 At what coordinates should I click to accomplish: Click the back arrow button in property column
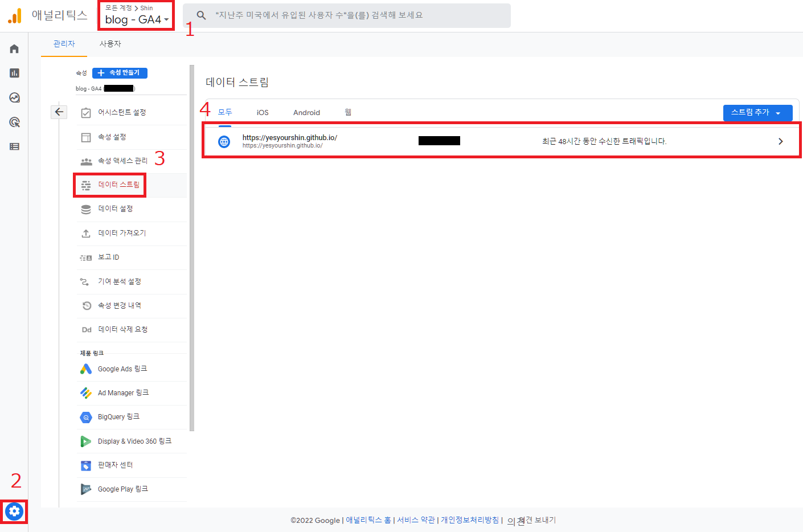click(59, 112)
